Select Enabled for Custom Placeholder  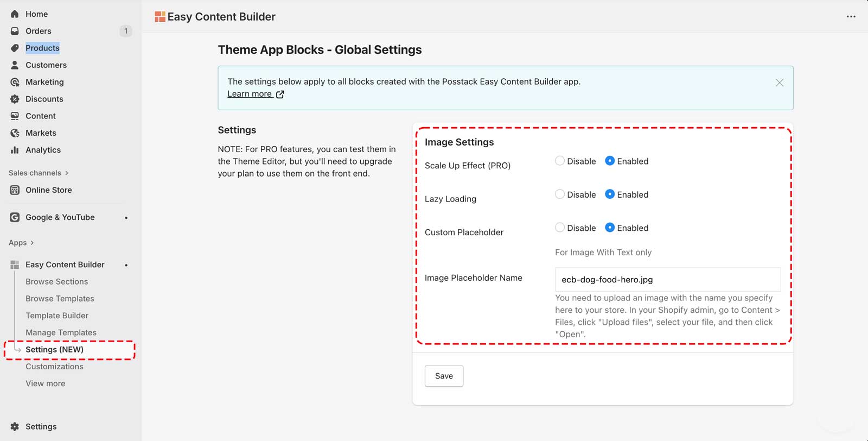point(610,228)
